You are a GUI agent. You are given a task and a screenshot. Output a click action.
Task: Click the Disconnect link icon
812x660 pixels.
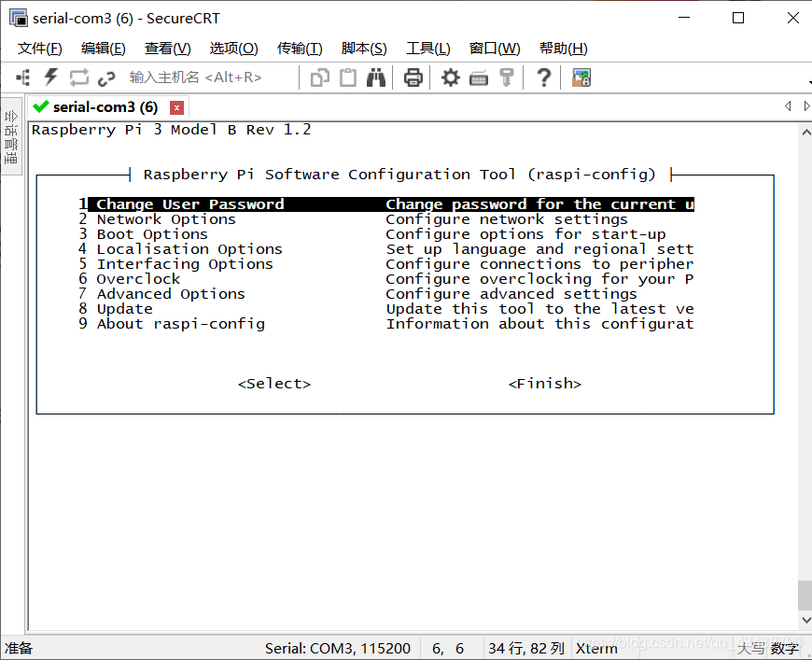coord(106,78)
